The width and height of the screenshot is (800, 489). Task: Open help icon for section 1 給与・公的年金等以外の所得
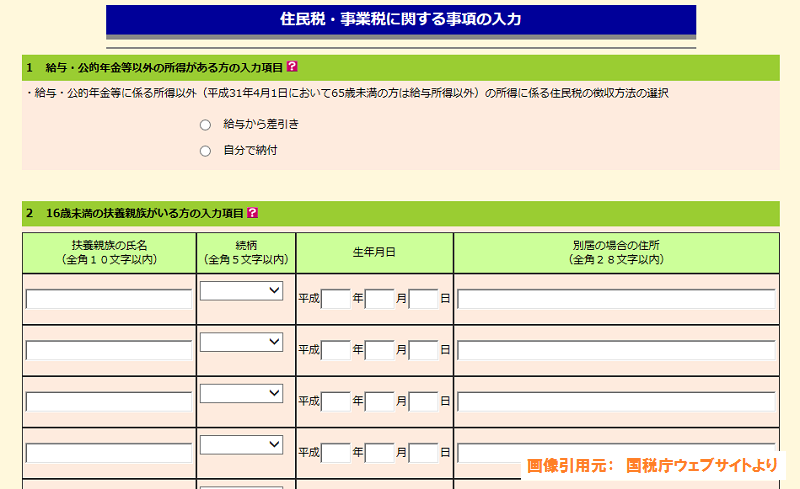coord(292,66)
